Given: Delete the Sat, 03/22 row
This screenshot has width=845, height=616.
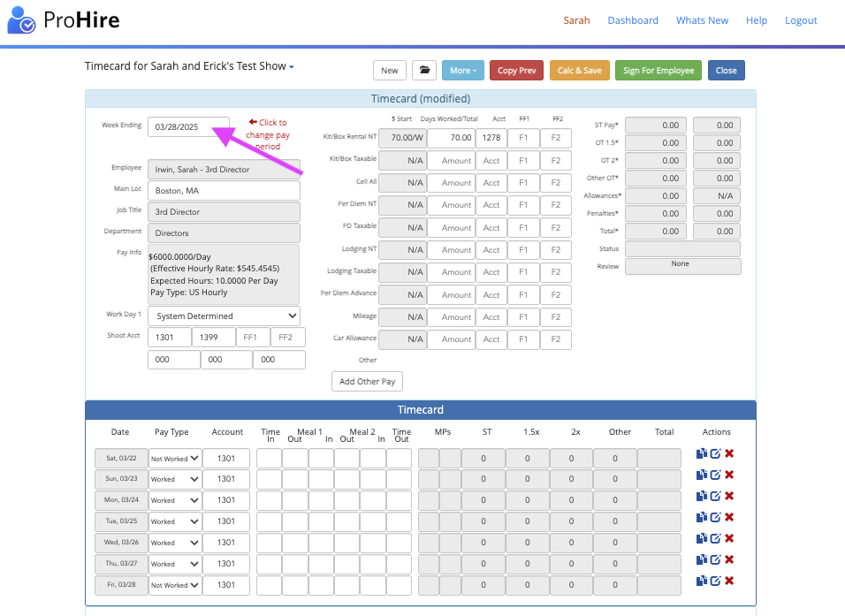Looking at the screenshot, I should [729, 453].
